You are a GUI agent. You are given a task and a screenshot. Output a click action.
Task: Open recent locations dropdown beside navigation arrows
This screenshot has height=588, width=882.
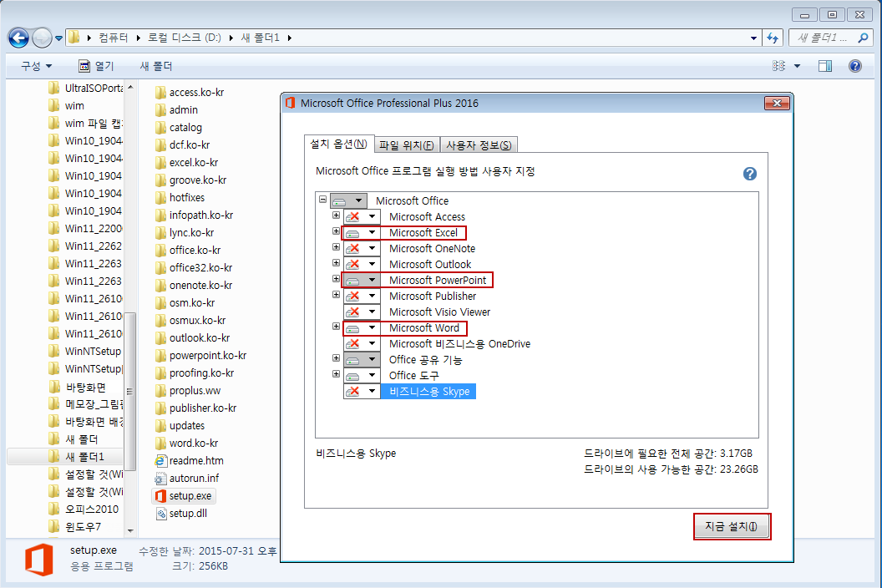(x=58, y=38)
